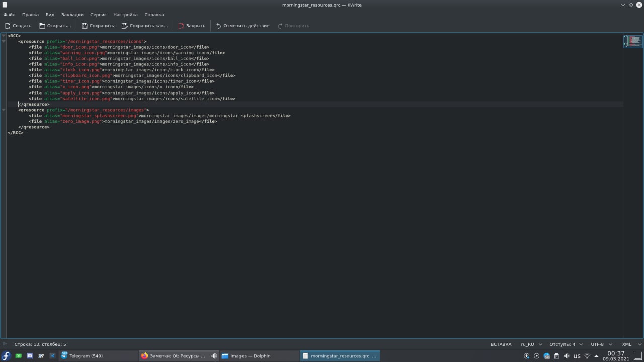Expand hidden system tray icons arrow

596,356
